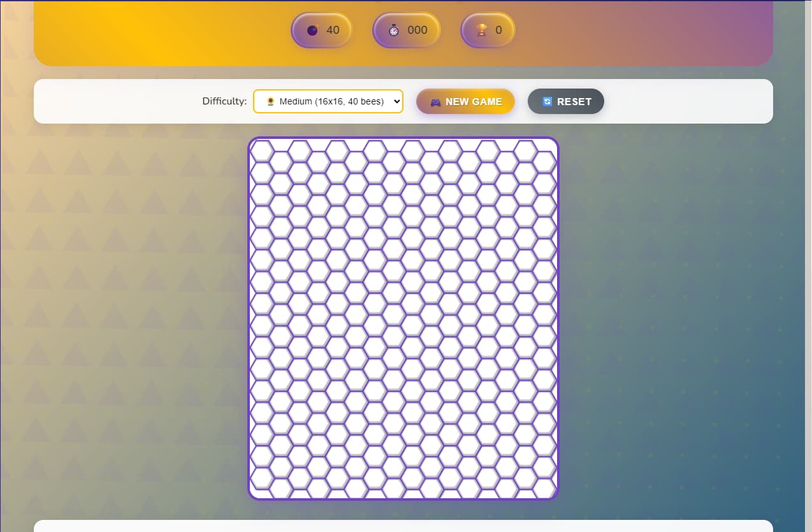The image size is (812, 532).
Task: Click the trophy score icon
Action: point(482,30)
